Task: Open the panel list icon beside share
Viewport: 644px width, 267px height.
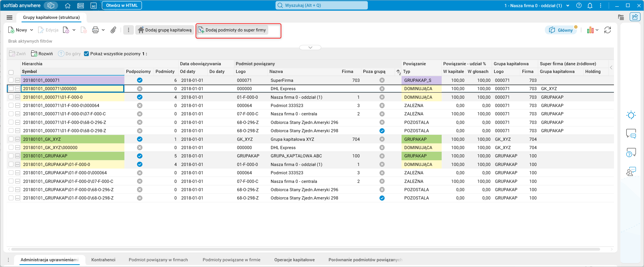Action: [x=621, y=17]
